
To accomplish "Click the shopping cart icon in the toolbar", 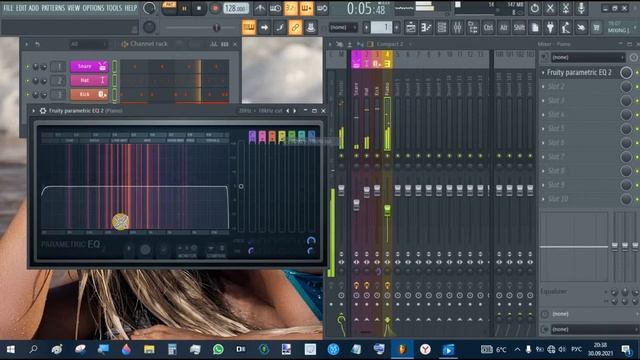I will 596,28.
